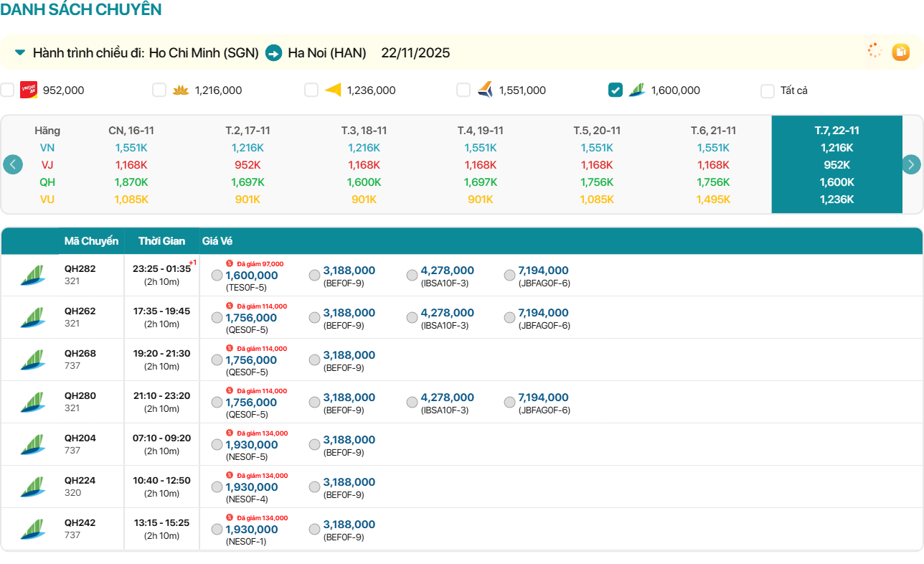Click the route arrow icon between SGN and HAN
Screen dimensions: 924x564
273,53
